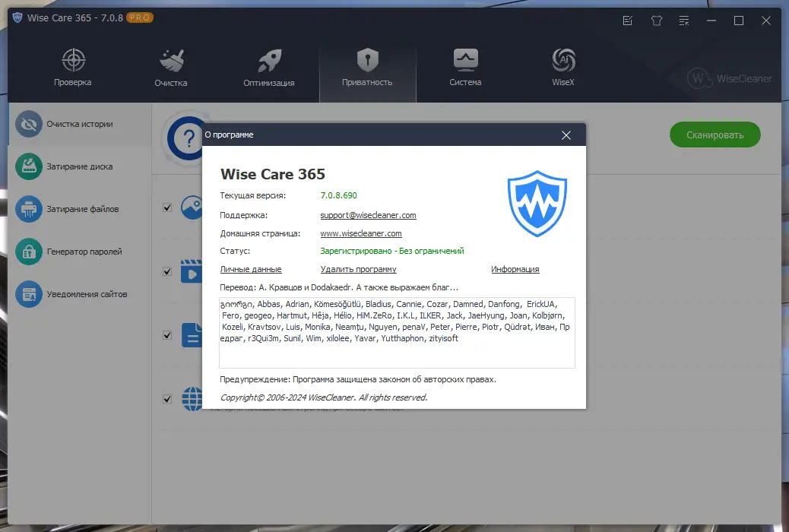Viewport: 789px width, 532px height.
Task: Click the Затирание диска disk icon
Action: pyautogui.click(x=29, y=166)
